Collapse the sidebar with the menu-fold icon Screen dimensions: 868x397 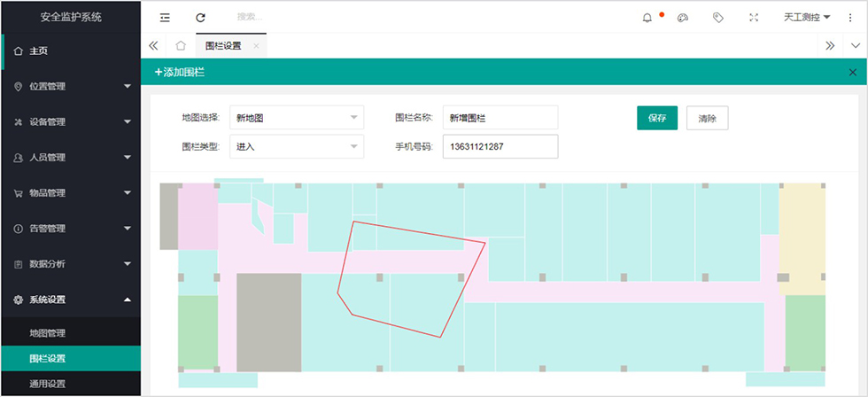(x=165, y=17)
